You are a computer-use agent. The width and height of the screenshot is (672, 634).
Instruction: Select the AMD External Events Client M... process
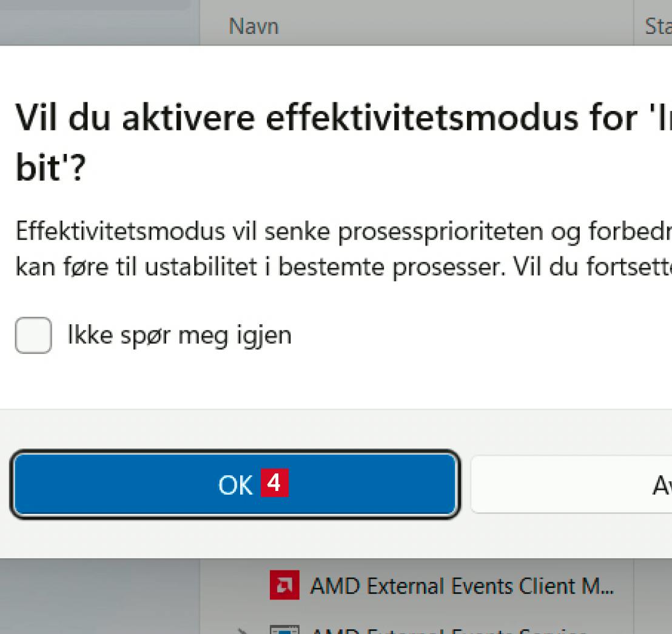pyautogui.click(x=461, y=586)
